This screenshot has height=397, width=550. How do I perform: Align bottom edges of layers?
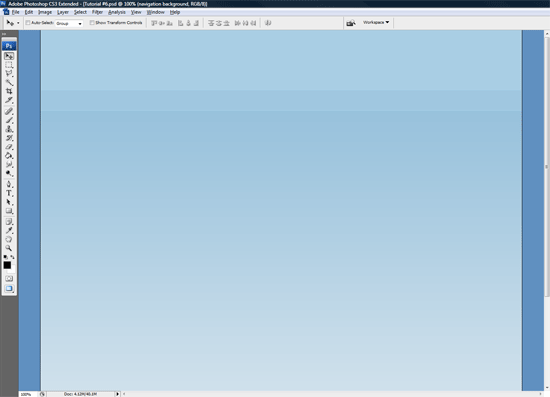pyautogui.click(x=170, y=23)
